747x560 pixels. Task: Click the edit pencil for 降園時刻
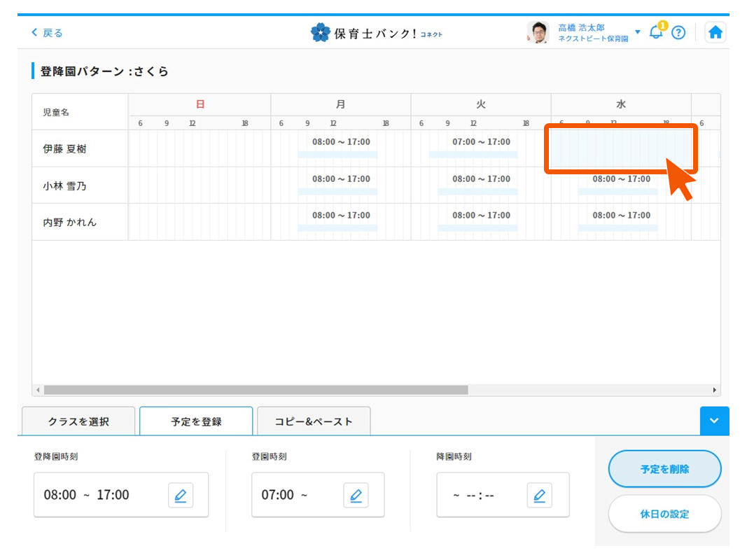pyautogui.click(x=540, y=495)
